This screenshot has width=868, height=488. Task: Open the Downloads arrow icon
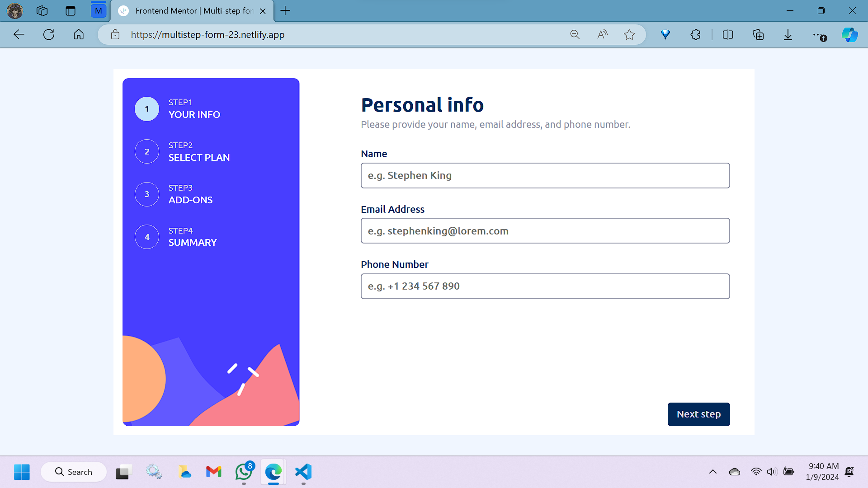point(788,35)
